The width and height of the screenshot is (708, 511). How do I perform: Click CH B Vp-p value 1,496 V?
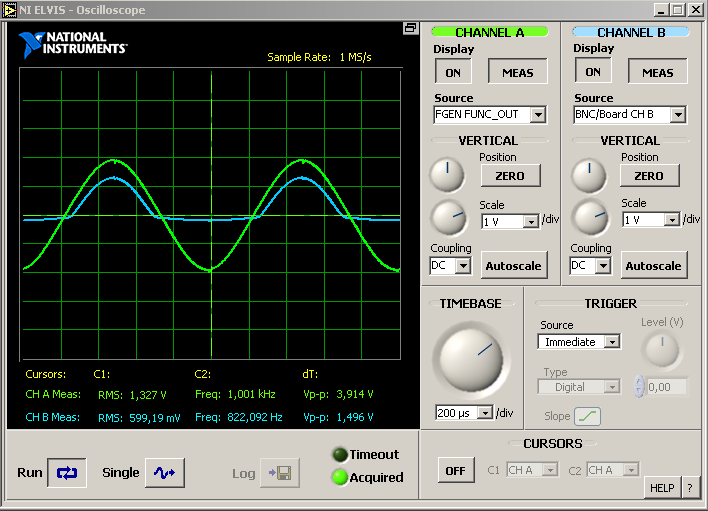pyautogui.click(x=355, y=417)
